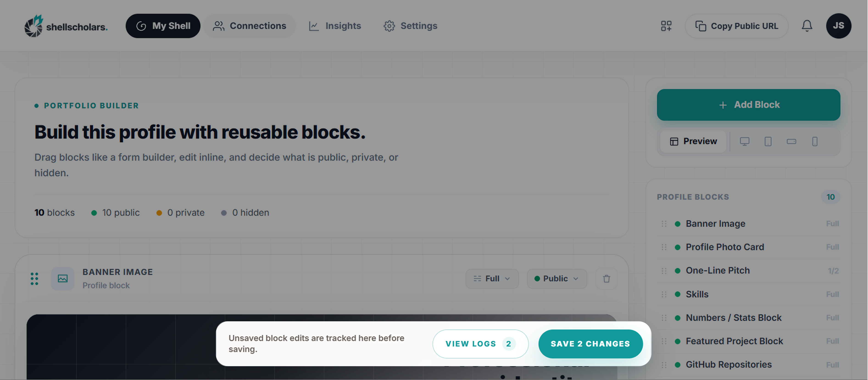Click the Banner Image block picture icon
Screen dimensions: 868x380
[x=63, y=279]
